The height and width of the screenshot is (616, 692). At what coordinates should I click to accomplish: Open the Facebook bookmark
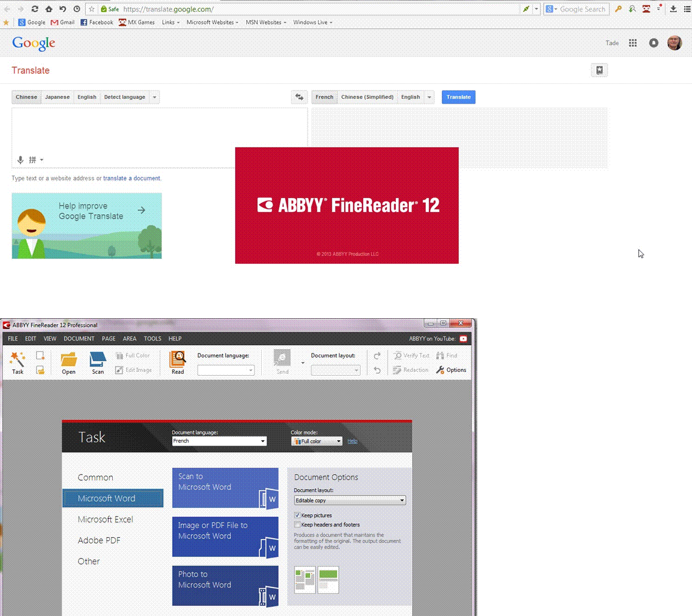pos(97,22)
